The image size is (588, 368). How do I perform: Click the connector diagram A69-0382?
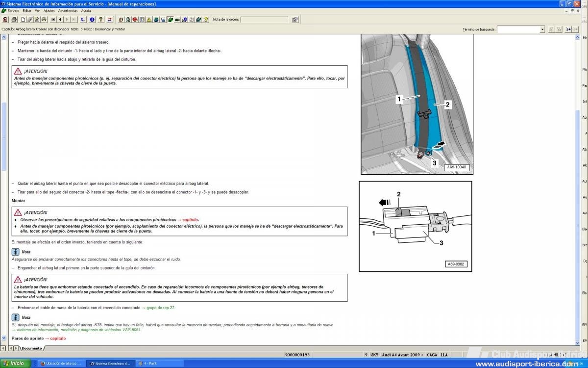click(416, 226)
